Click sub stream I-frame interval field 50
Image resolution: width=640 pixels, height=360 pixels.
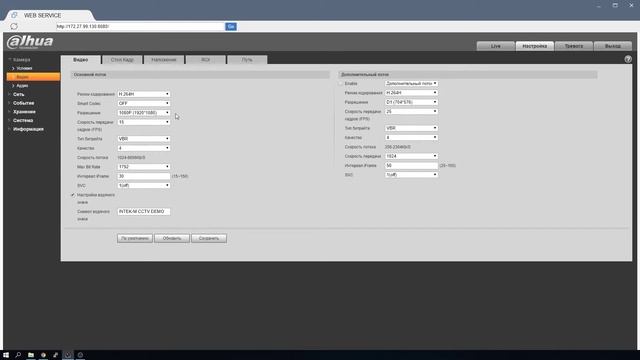[x=411, y=166]
